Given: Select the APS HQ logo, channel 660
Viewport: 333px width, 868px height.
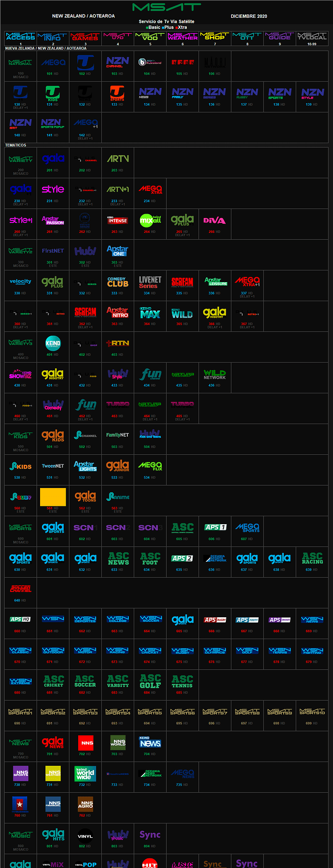Looking at the screenshot, I should tap(21, 619).
